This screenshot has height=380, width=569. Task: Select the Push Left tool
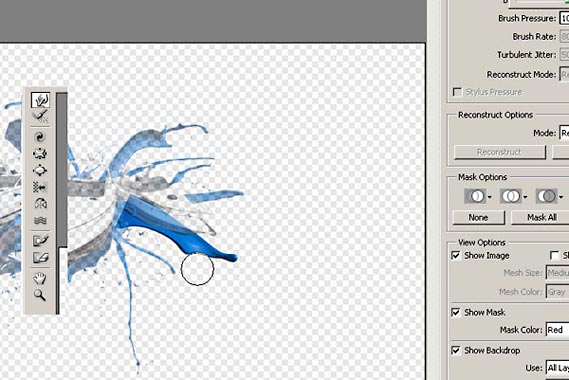coord(40,187)
